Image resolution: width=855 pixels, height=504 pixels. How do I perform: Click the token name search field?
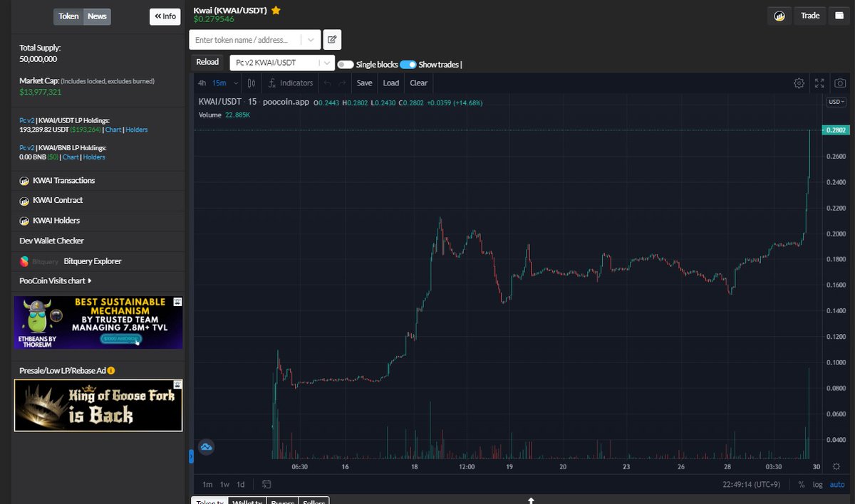tap(247, 40)
